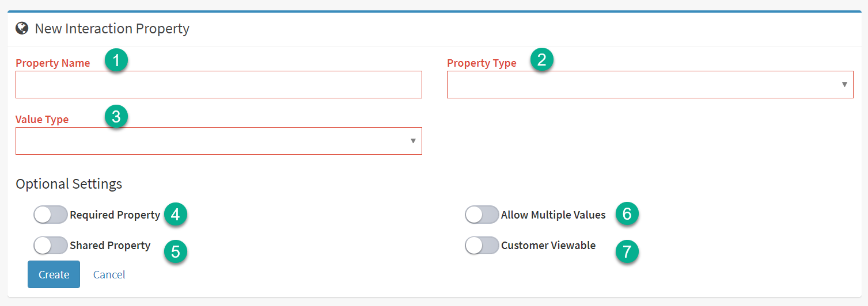Toggle Allow Multiple Values on
Image resolution: width=868 pixels, height=306 pixels.
[482, 215]
